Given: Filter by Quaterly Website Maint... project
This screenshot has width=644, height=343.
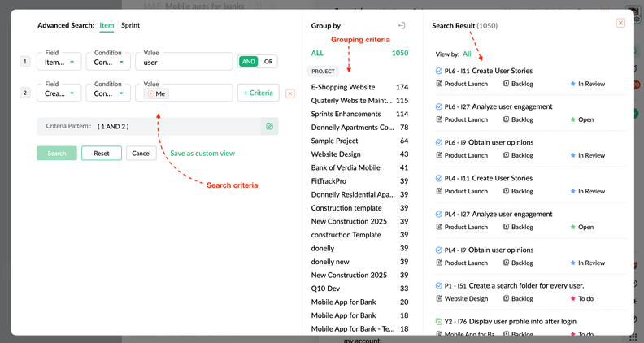Looking at the screenshot, I should pyautogui.click(x=359, y=101).
